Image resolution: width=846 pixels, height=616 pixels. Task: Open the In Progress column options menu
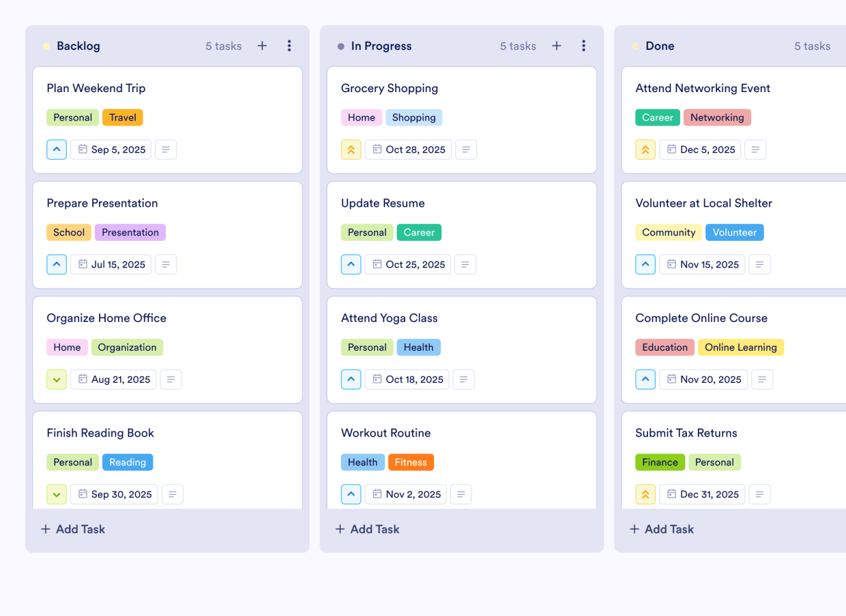pos(584,46)
